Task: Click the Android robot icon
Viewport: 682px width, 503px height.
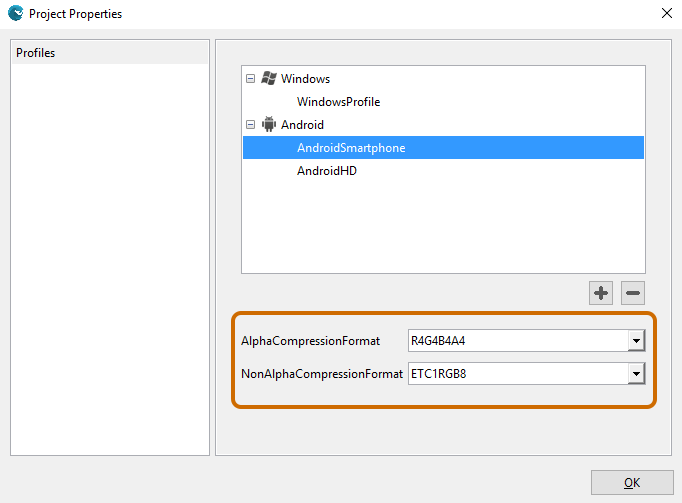Action: [269, 124]
